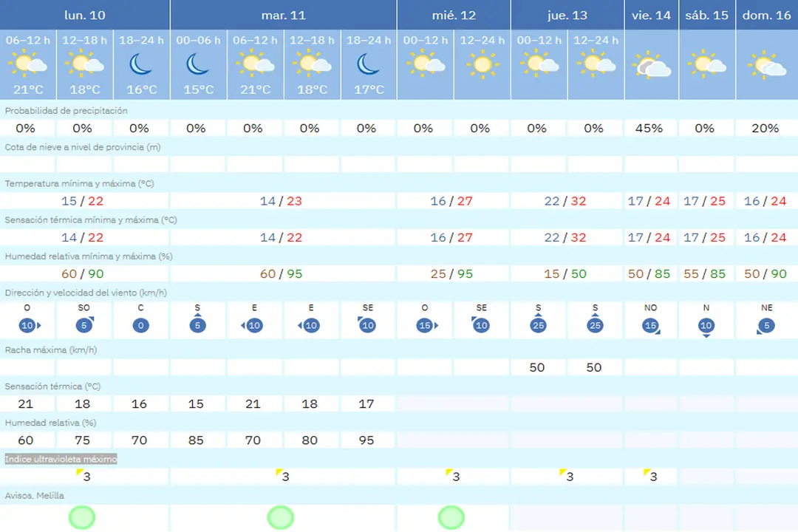Viewport: 798px width, 532px height.
Task: Click the green warning circle for mié. 12
Action: coord(451,517)
